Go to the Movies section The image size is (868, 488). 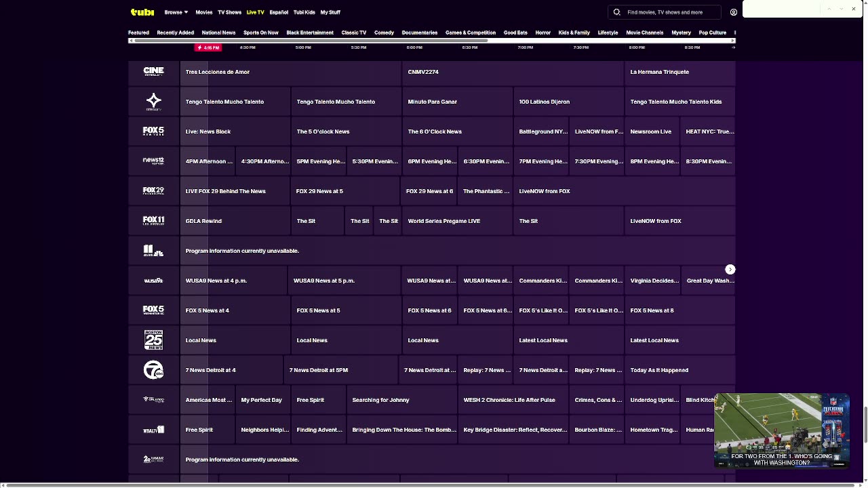pyautogui.click(x=204, y=12)
